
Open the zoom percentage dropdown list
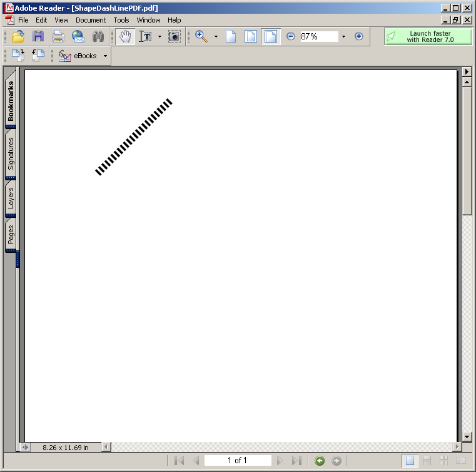[343, 36]
